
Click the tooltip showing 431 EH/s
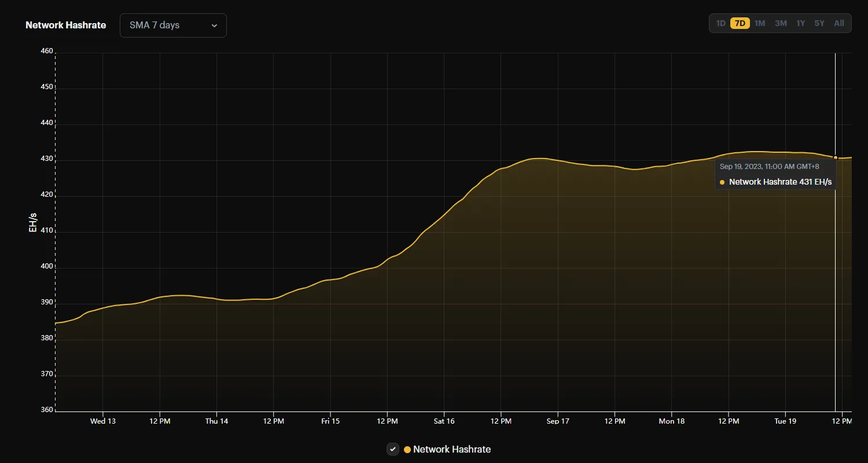(x=775, y=174)
